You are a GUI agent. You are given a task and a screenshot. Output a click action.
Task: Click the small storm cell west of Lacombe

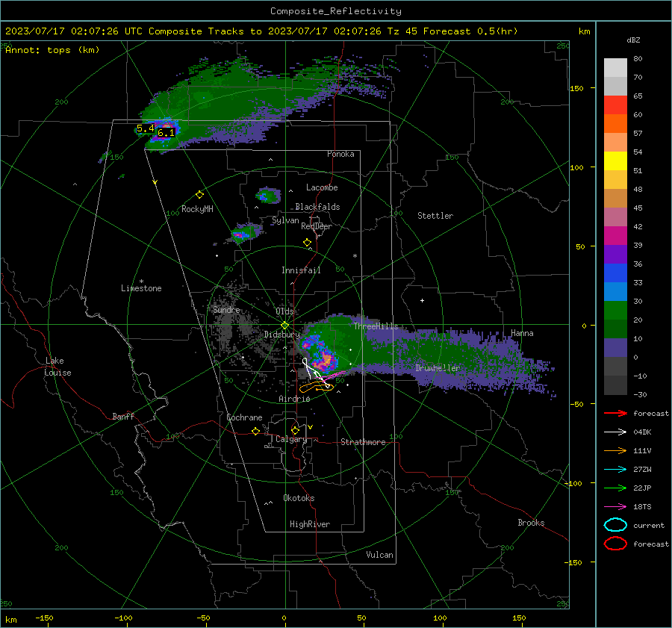point(268,196)
